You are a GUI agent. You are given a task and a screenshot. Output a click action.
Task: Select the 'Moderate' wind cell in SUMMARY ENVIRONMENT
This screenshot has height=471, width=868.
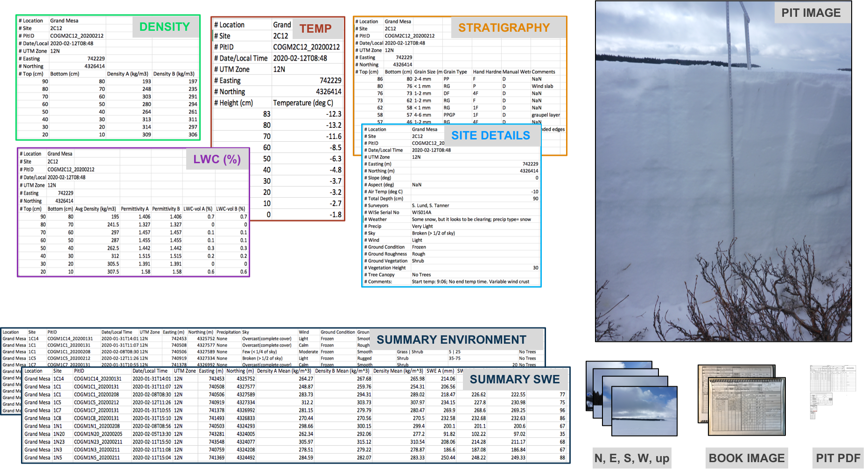308,352
